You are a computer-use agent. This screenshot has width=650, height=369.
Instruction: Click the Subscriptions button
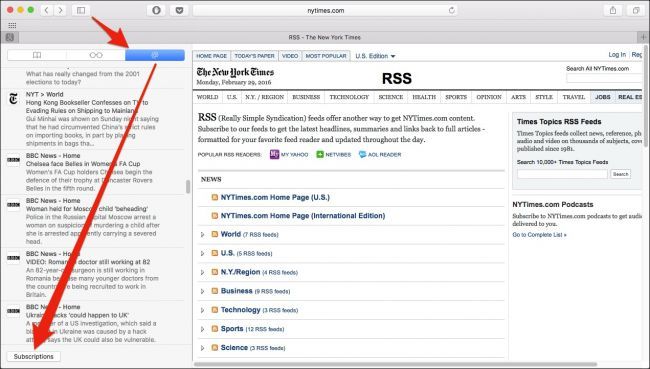(34, 357)
